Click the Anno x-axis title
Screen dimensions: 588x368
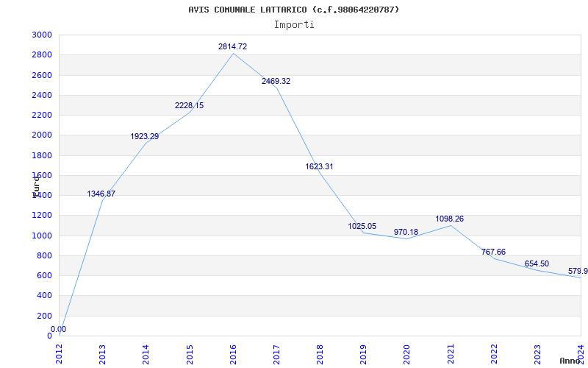coord(570,361)
